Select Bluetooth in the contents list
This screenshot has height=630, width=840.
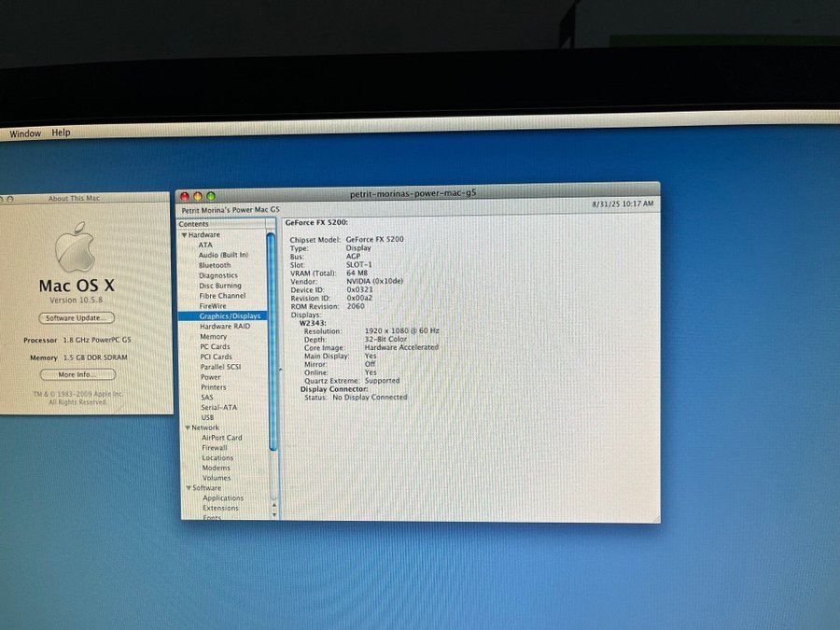point(215,265)
